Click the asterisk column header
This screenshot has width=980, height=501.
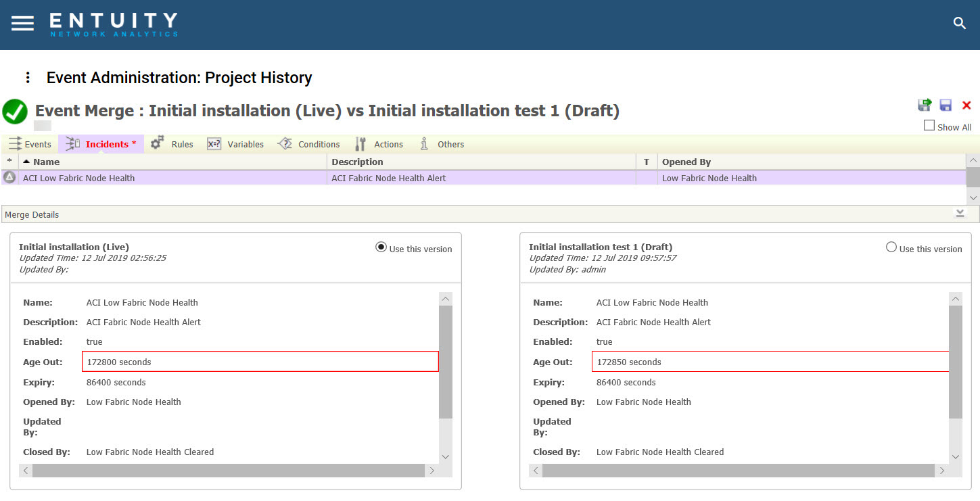click(x=9, y=162)
